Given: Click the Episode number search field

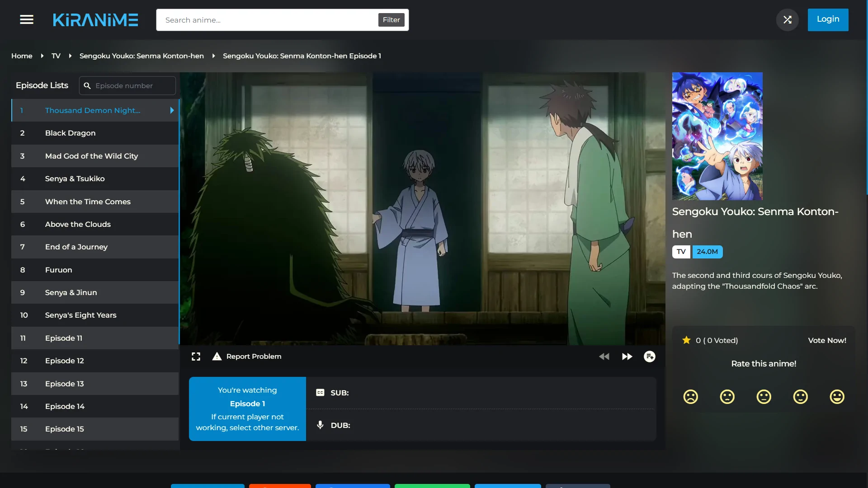Looking at the screenshot, I should point(131,85).
